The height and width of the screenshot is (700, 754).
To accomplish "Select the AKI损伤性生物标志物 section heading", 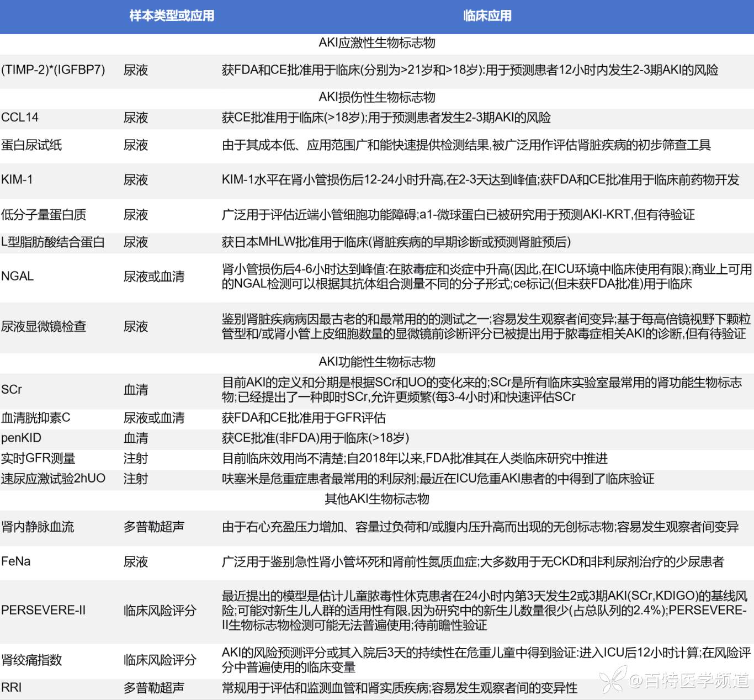I will pos(377,97).
